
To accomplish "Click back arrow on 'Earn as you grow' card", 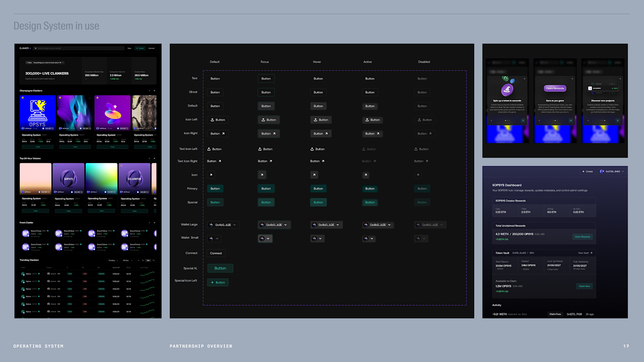I will click(x=539, y=120).
